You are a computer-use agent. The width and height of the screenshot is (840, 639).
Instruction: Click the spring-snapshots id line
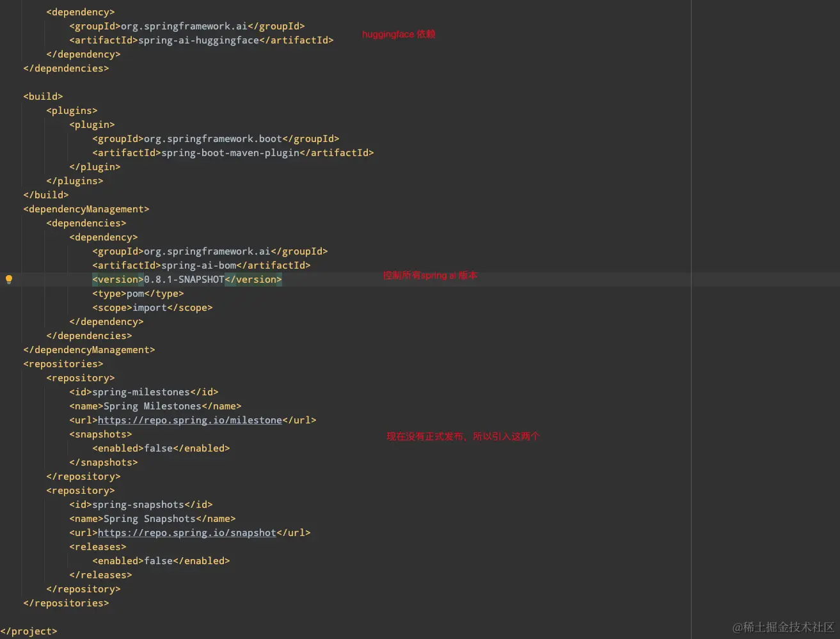[x=141, y=505]
